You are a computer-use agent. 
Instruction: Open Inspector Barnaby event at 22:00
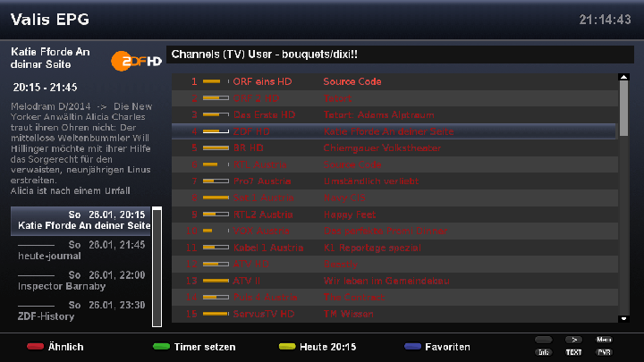coord(80,281)
